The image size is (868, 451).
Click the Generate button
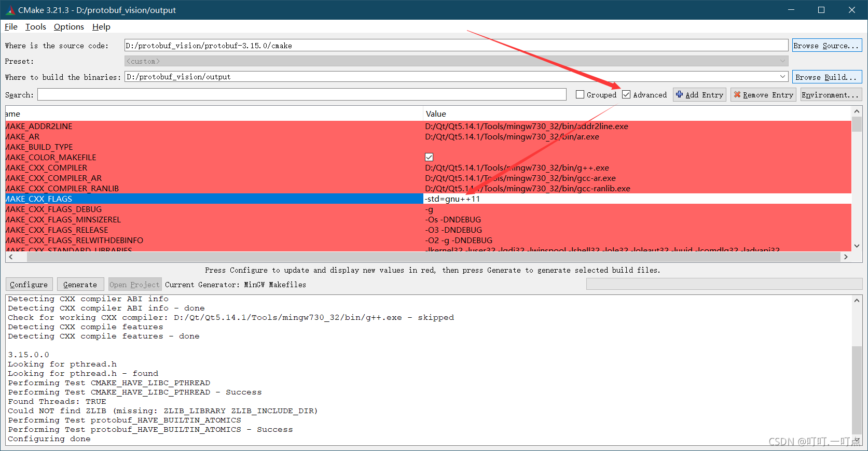click(80, 284)
